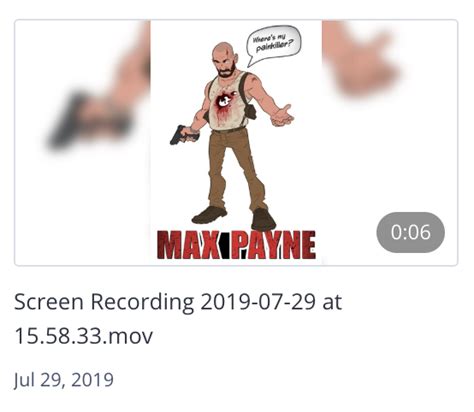
Task: Select the Jul 29, 2019 date label
Action: (x=64, y=380)
